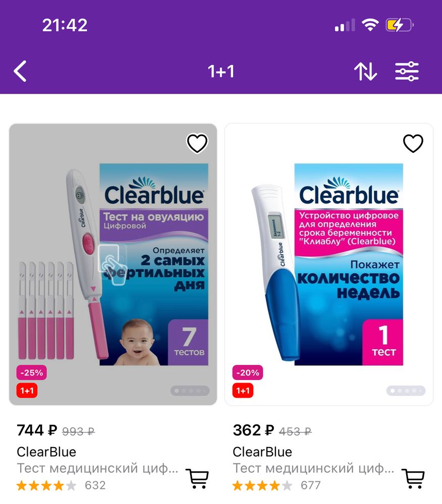
Task: Open the ClearBlue brand name under 744 ₽
Action: (46, 452)
